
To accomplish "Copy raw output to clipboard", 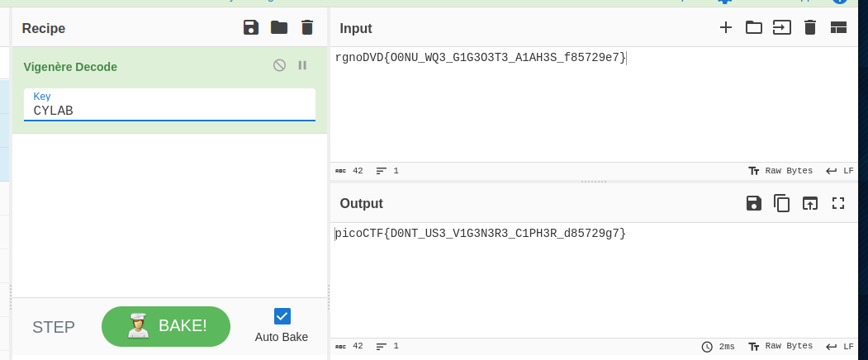I will click(781, 203).
